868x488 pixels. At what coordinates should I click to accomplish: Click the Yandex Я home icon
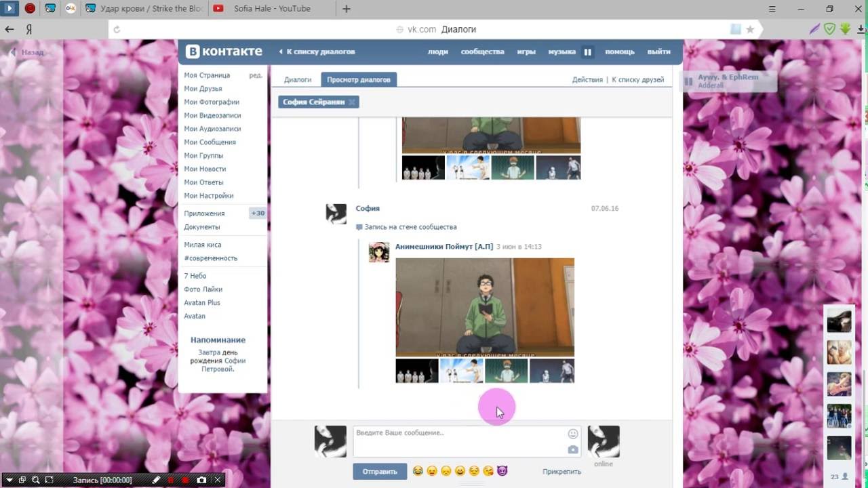click(29, 29)
